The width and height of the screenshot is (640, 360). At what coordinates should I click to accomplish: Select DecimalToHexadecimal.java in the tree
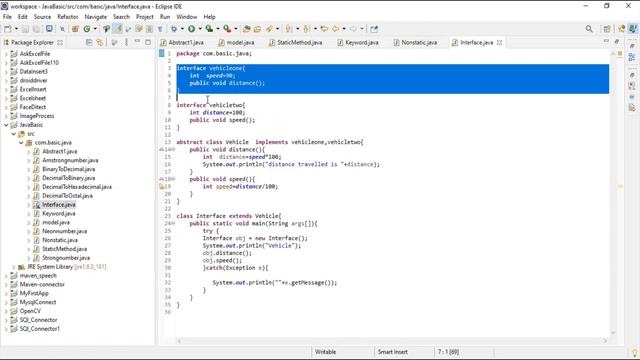[77, 187]
